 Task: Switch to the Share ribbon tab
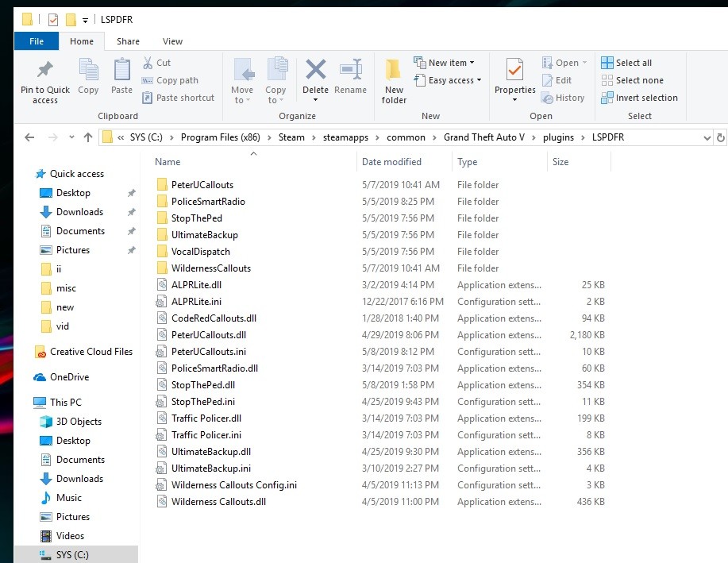128,41
